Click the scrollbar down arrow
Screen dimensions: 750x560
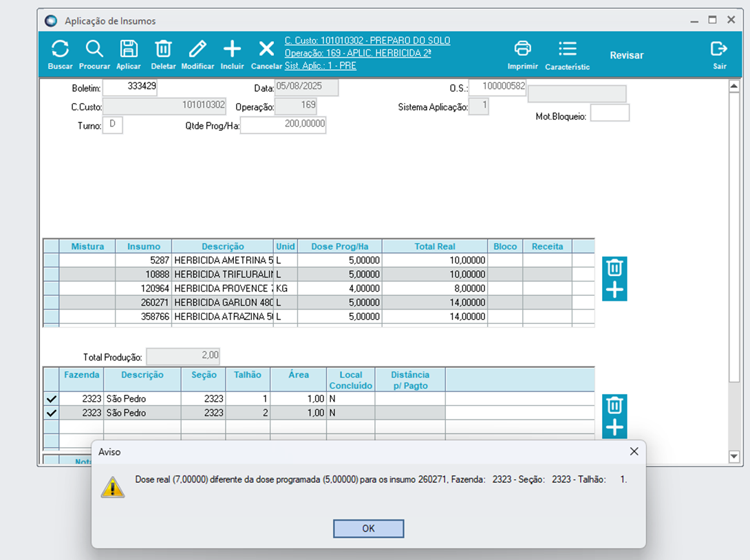coord(734,456)
